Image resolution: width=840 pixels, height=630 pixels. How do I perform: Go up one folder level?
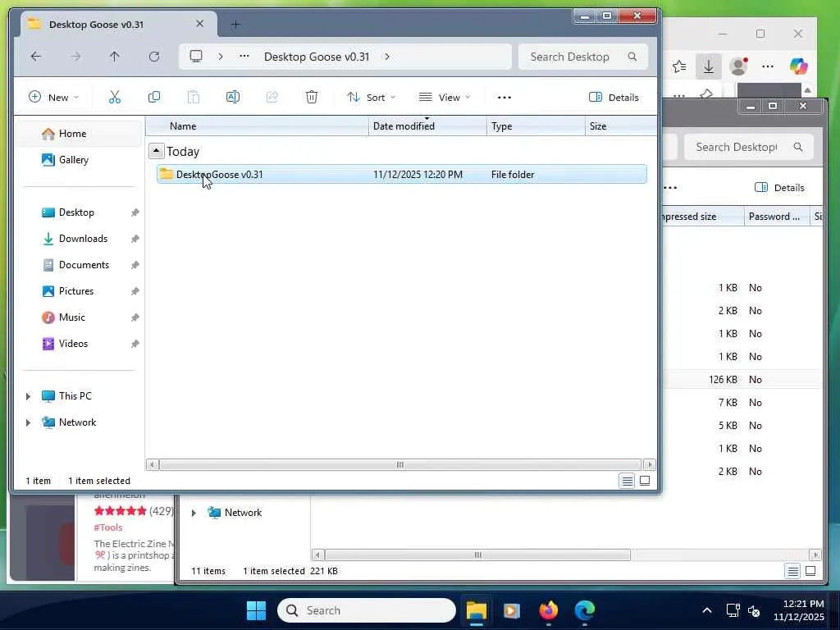[x=114, y=57]
